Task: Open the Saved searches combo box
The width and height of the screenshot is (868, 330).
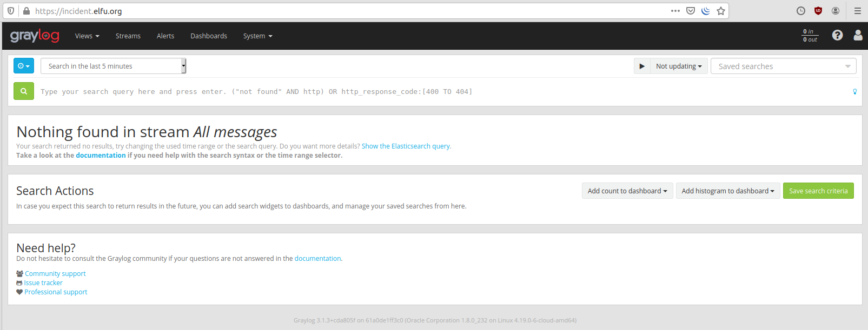Action: (x=783, y=66)
